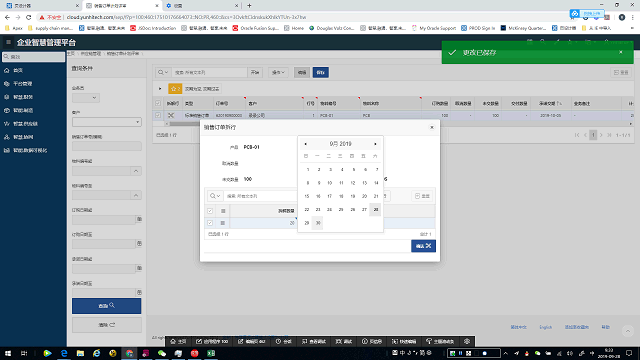The width and height of the screenshot is (640, 360).
Task: Click the orange star filter badge
Action: (175, 89)
